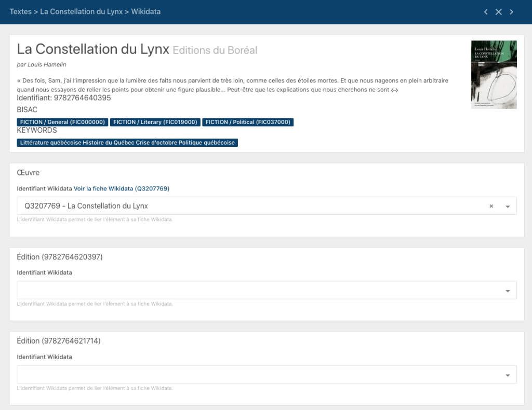Open Voir la fiche Wikidata link
The image size is (532, 410).
pos(122,188)
